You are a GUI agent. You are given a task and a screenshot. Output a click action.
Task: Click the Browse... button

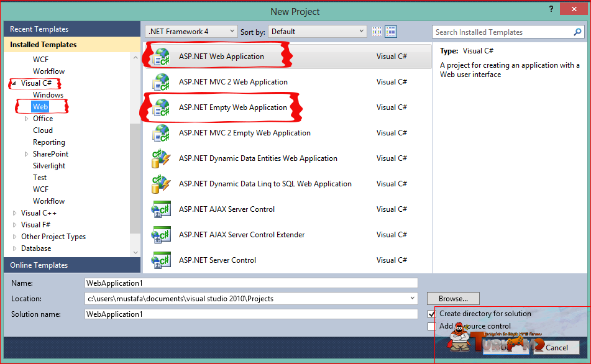click(453, 299)
